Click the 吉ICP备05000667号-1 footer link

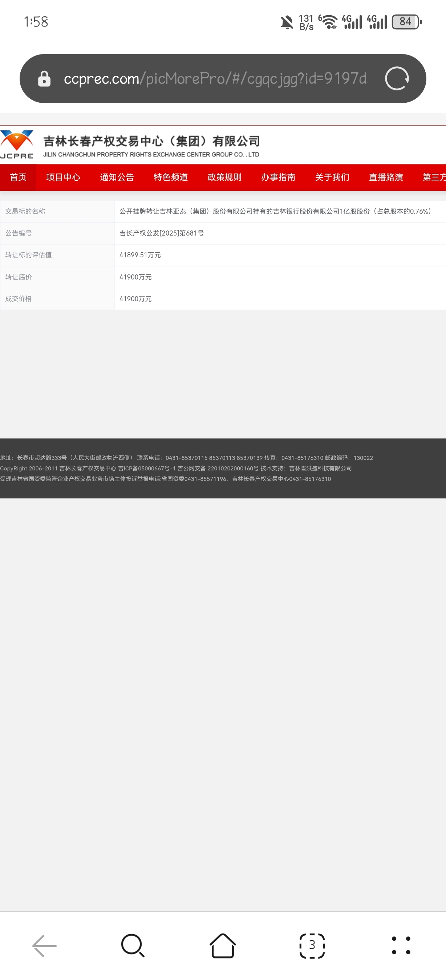pyautogui.click(x=147, y=468)
